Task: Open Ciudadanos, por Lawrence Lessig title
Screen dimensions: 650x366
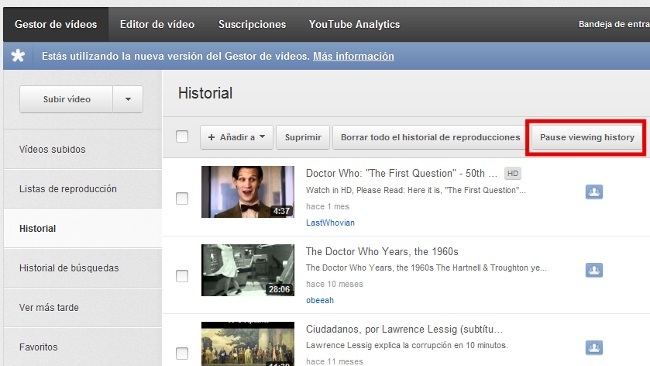Action: [404, 329]
